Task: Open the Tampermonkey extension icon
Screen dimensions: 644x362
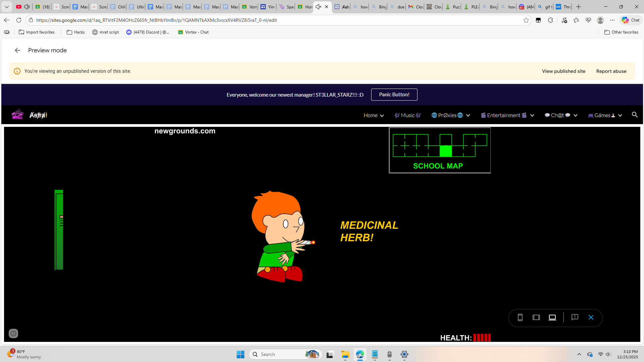Action: pyautogui.click(x=538, y=20)
